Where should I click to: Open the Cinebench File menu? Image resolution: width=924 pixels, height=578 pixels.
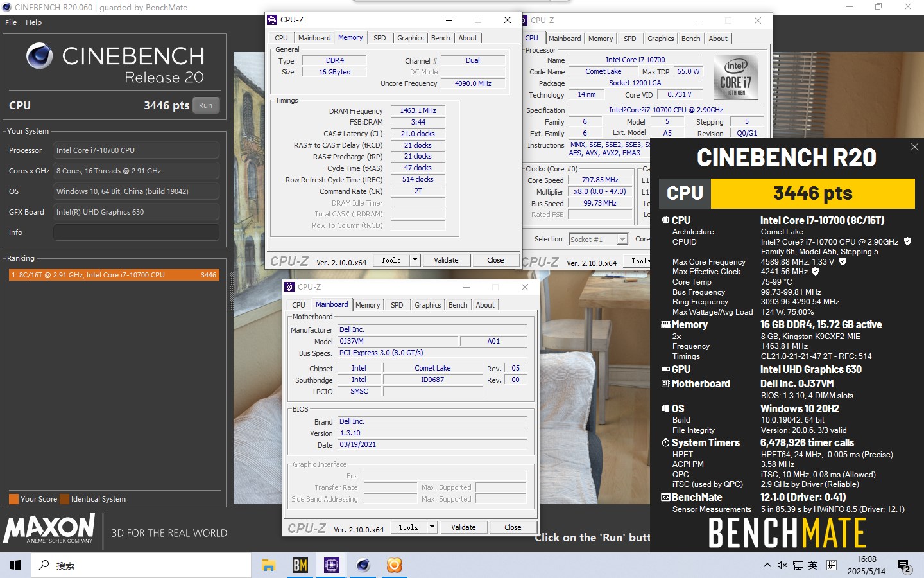coord(11,22)
